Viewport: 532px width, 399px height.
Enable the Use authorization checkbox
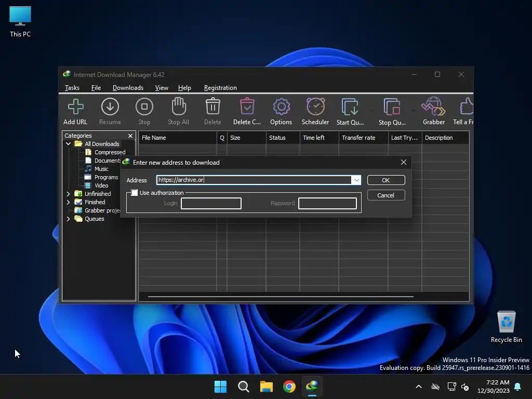click(x=135, y=193)
